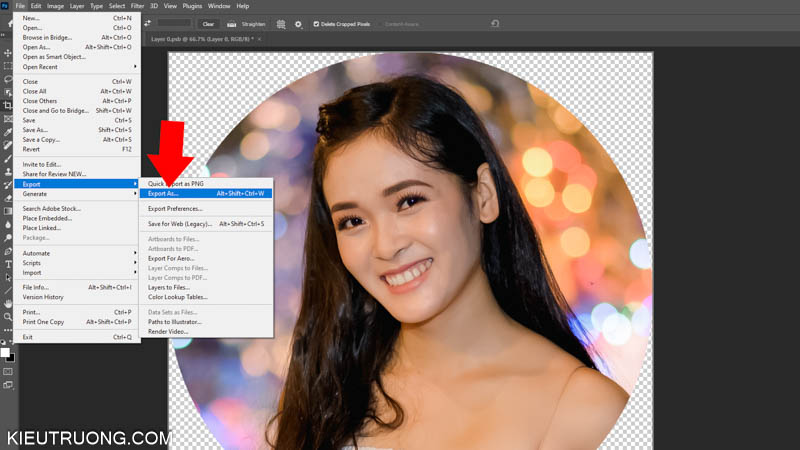
Task: Open the Window menu
Action: coord(219,6)
